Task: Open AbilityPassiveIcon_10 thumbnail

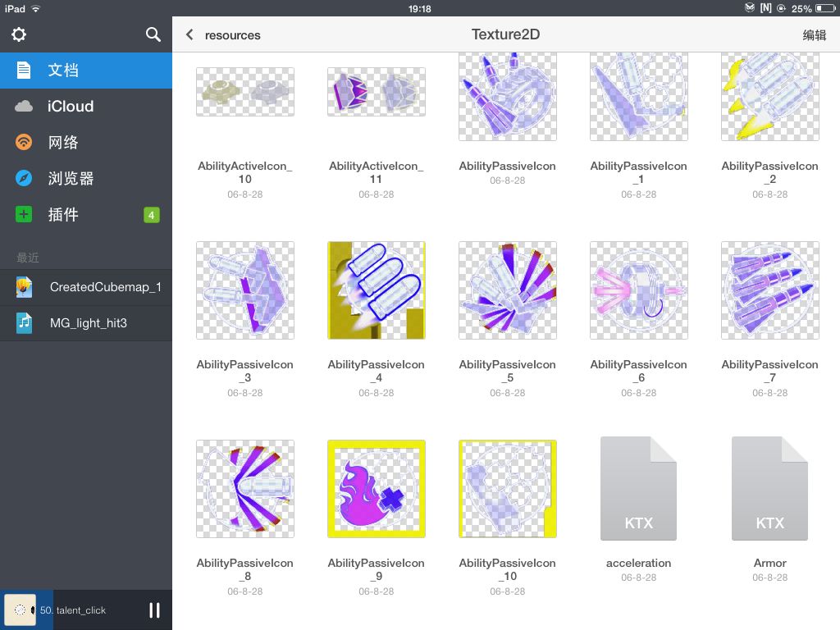Action: click(x=507, y=489)
